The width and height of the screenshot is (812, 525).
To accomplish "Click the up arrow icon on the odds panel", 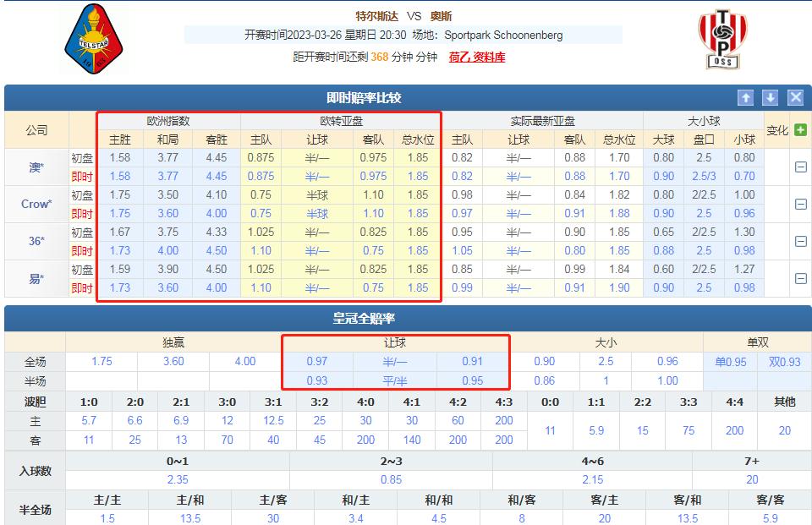I will pos(745,97).
